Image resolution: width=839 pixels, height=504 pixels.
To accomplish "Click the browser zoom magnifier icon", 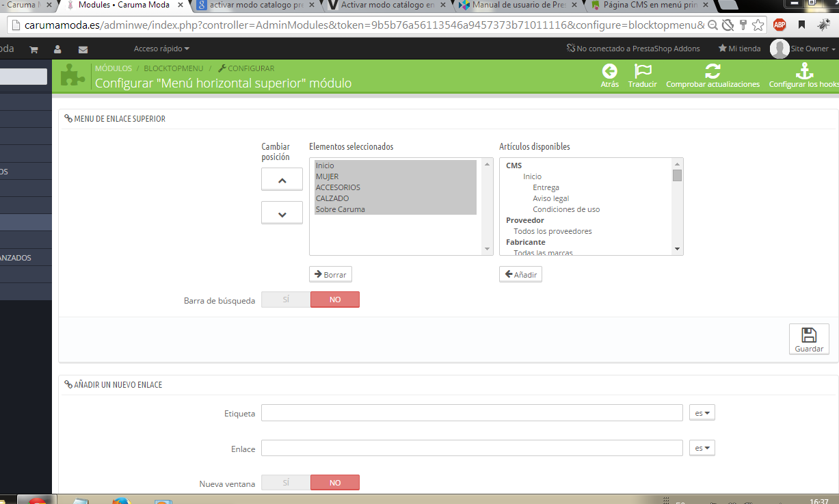I will tap(713, 25).
